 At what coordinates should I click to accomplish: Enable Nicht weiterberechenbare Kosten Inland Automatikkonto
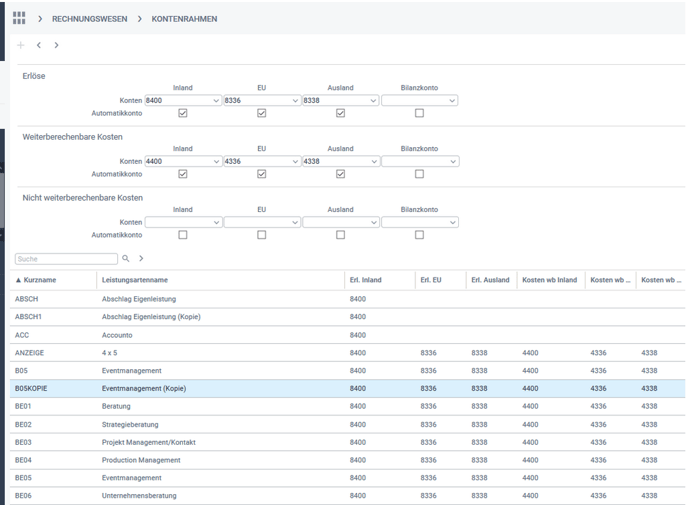click(182, 235)
